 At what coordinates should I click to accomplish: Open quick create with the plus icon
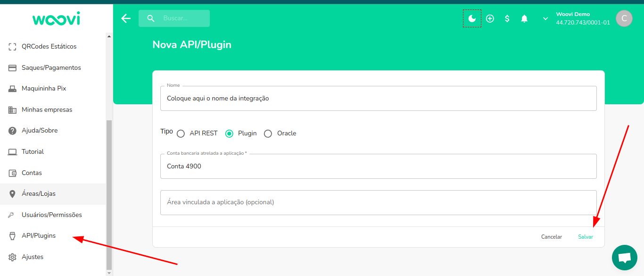[489, 18]
